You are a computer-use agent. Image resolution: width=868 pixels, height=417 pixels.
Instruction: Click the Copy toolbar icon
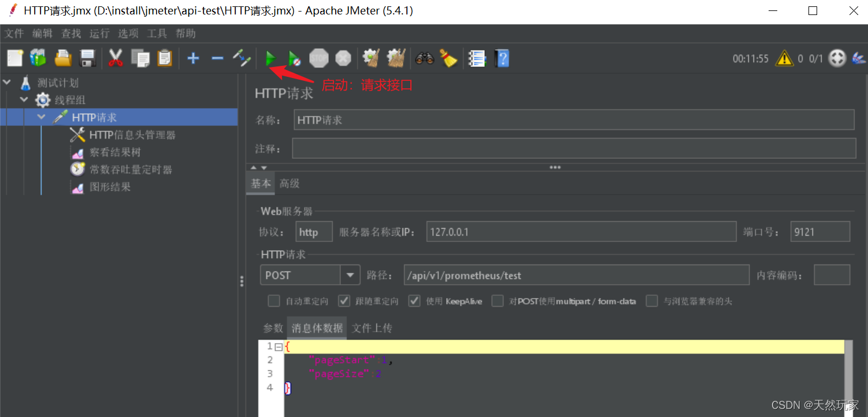click(x=140, y=58)
